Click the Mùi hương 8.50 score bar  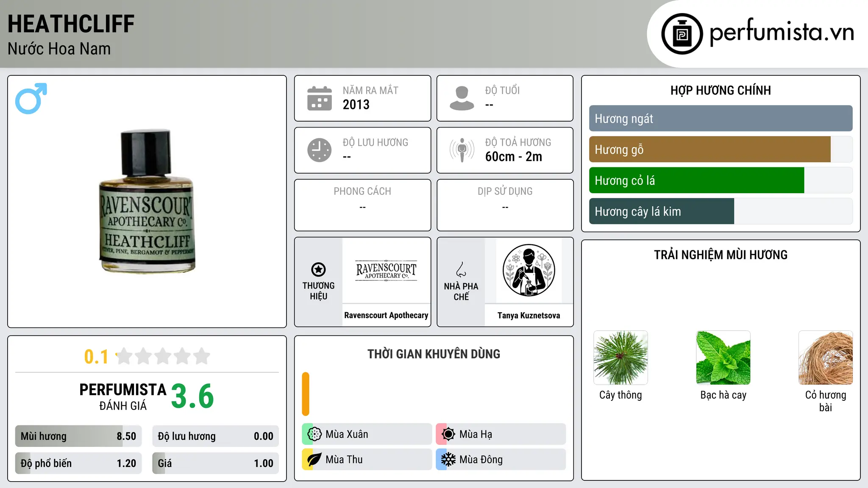78,436
